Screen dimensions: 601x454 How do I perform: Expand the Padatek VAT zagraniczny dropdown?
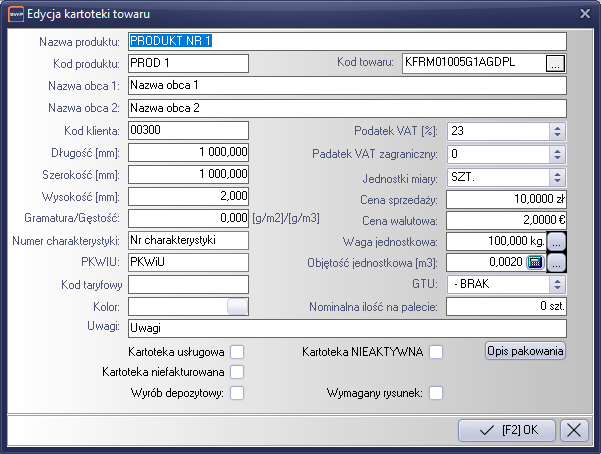557,153
